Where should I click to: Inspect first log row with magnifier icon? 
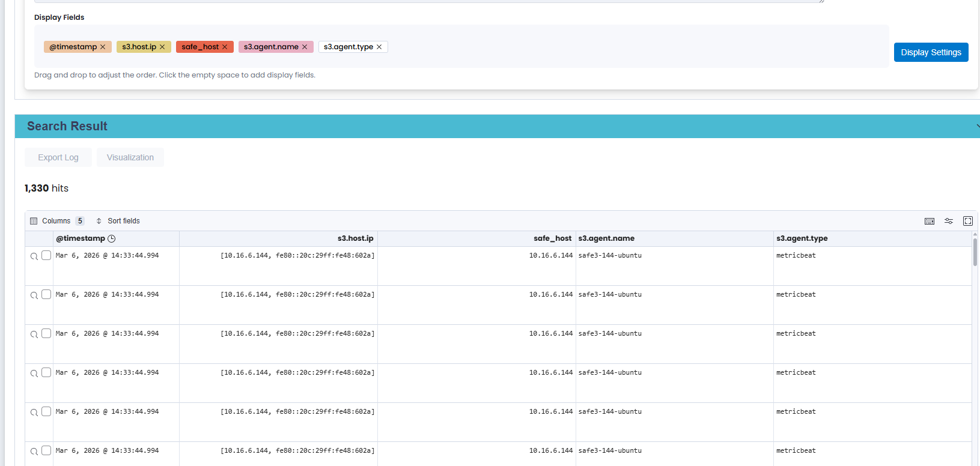coord(34,256)
